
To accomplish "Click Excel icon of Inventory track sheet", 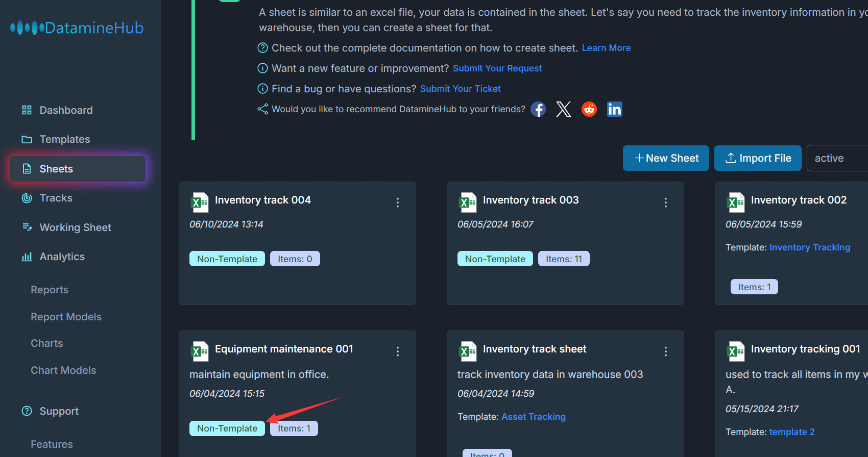I will click(x=468, y=351).
